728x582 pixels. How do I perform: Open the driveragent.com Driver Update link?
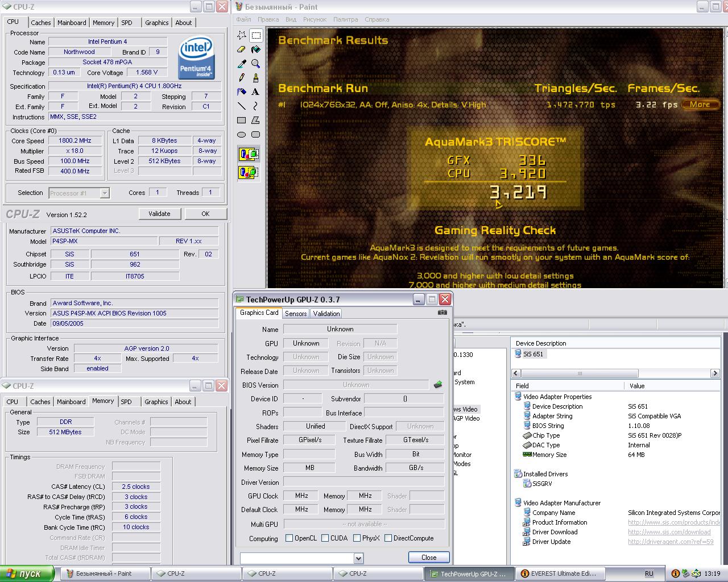pos(671,542)
